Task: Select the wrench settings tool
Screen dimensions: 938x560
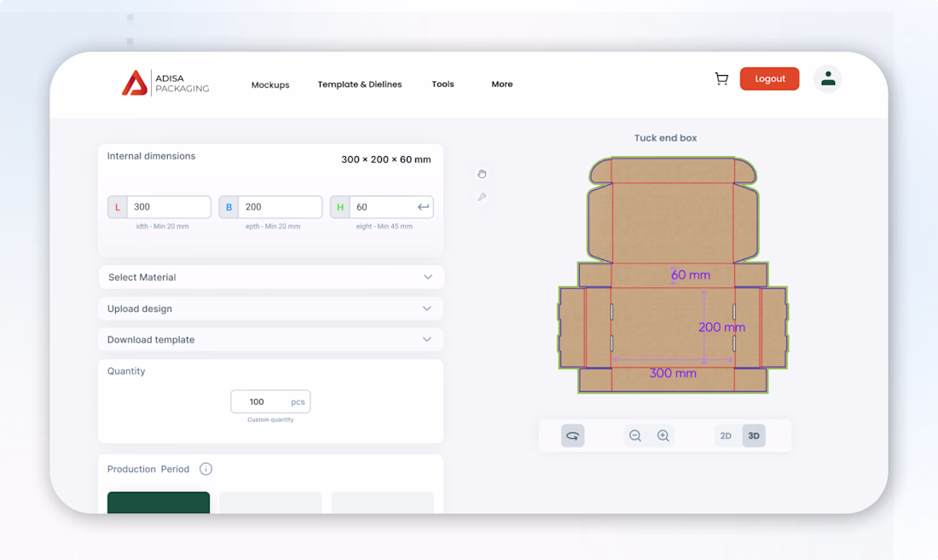Action: click(x=482, y=197)
